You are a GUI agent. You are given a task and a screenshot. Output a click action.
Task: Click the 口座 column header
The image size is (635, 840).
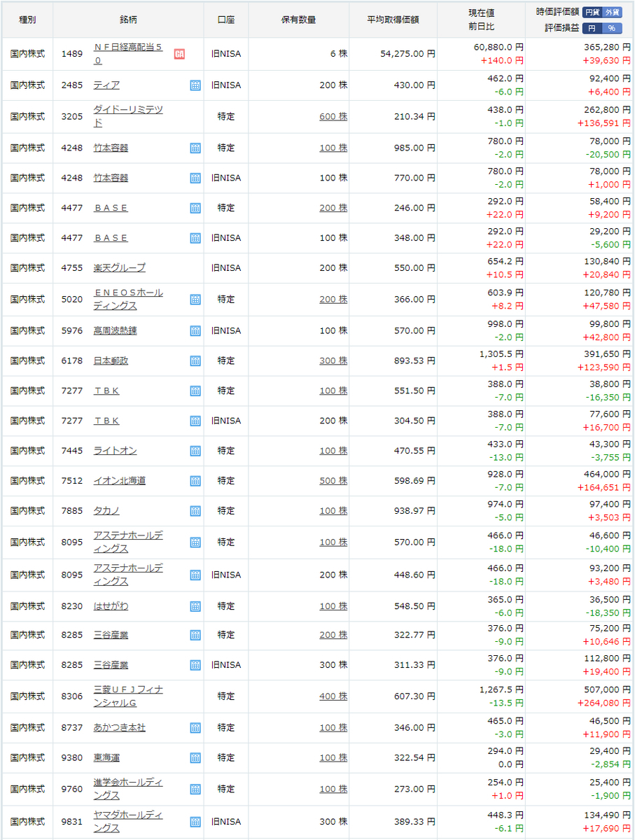pos(226,20)
